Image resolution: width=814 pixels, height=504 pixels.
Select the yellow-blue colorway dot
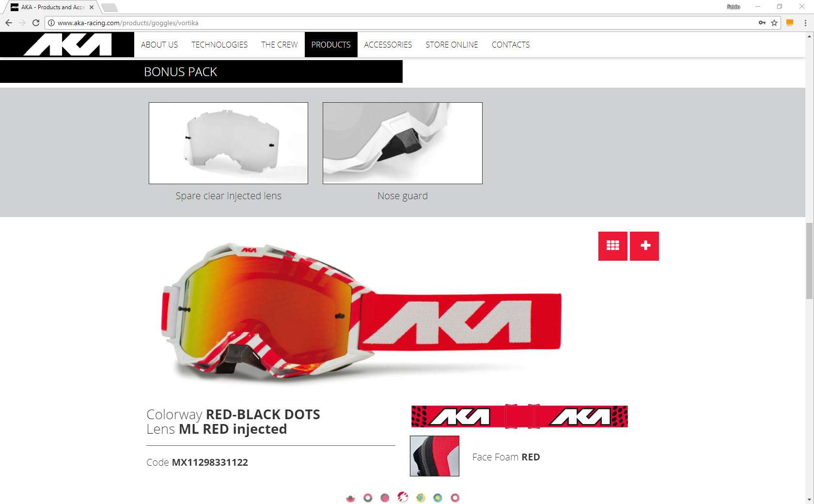point(421,498)
